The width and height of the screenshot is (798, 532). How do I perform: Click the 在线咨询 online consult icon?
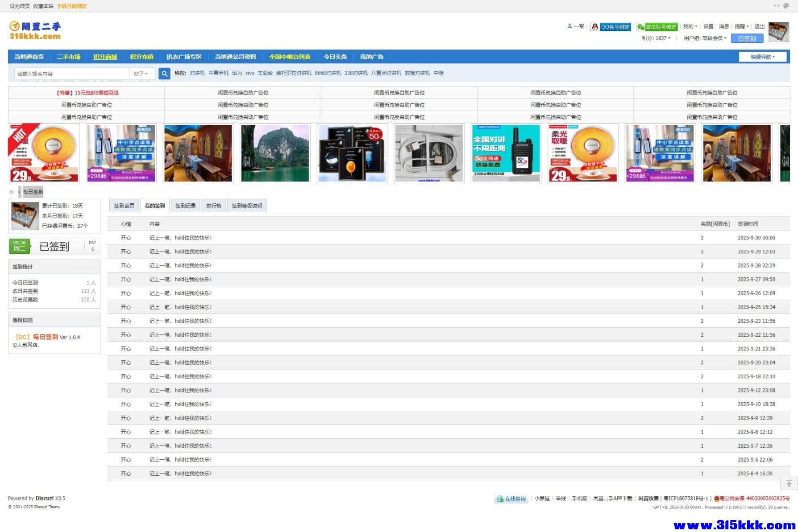click(x=500, y=499)
